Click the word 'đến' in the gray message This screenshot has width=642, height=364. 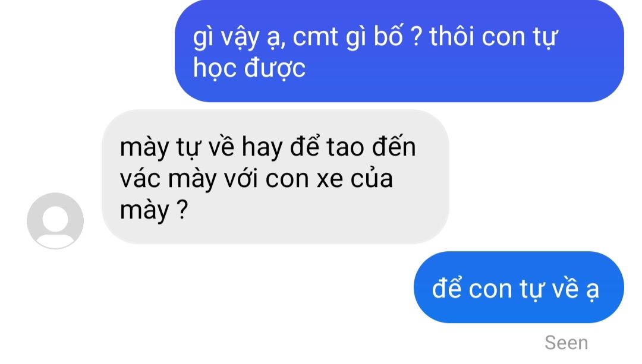pyautogui.click(x=394, y=147)
